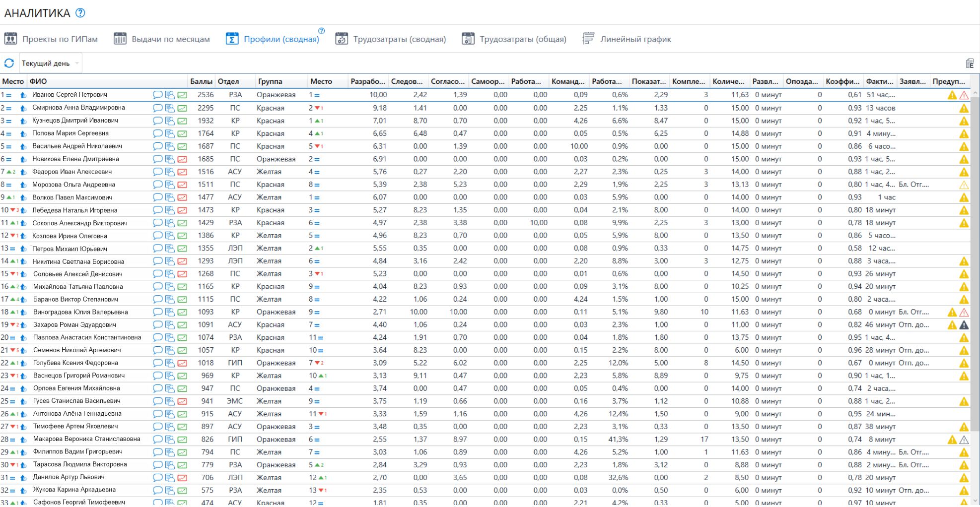
Task: Switch to Проекты по ГИПам tab
Action: coord(51,39)
